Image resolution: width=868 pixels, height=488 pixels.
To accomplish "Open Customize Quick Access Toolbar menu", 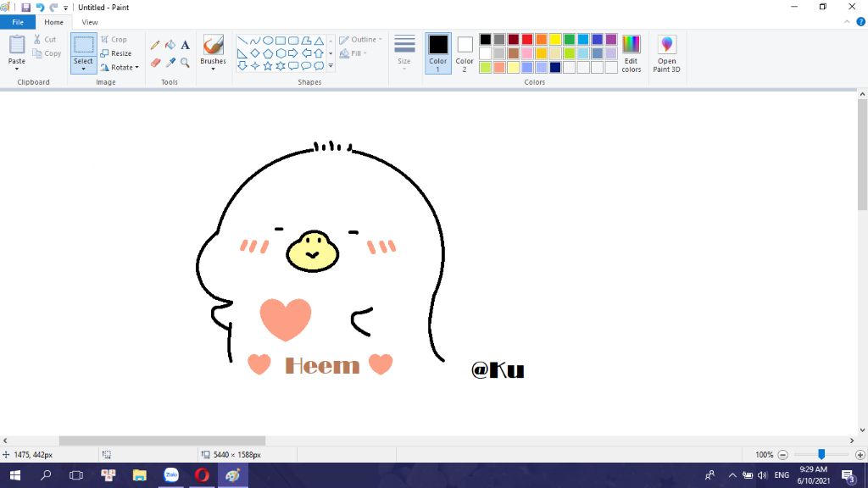I will [x=66, y=8].
